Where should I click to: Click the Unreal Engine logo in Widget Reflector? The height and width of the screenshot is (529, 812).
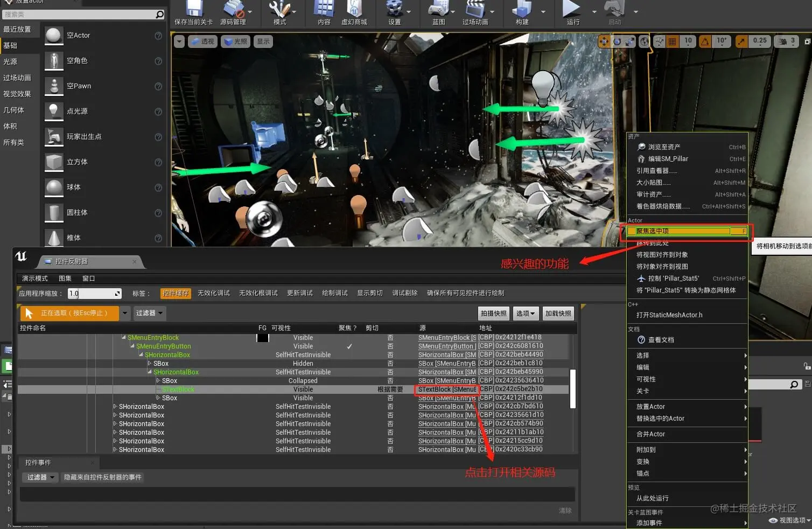click(21, 257)
